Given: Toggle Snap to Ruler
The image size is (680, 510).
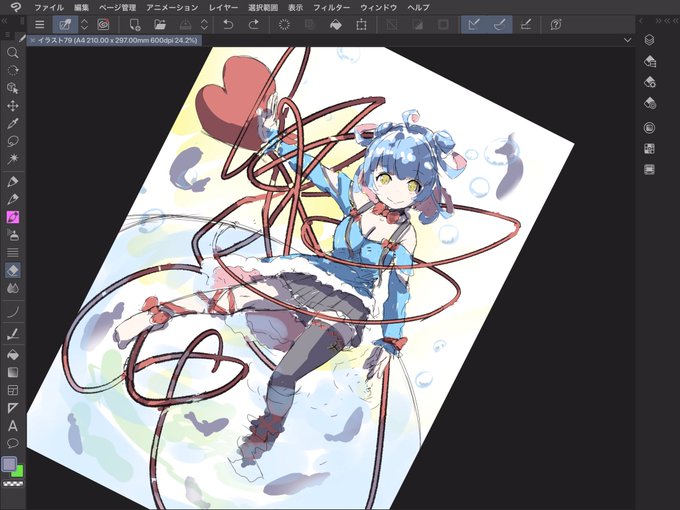Looking at the screenshot, I should tap(474, 25).
